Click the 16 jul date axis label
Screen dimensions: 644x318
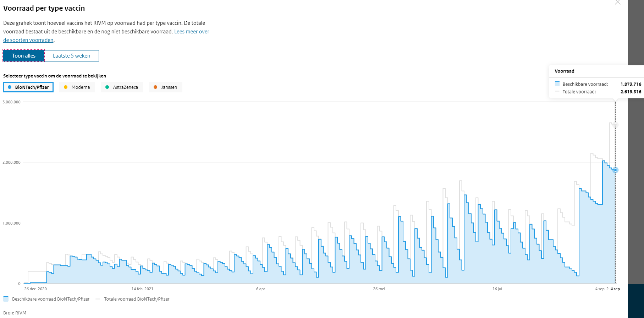pyautogui.click(x=497, y=289)
